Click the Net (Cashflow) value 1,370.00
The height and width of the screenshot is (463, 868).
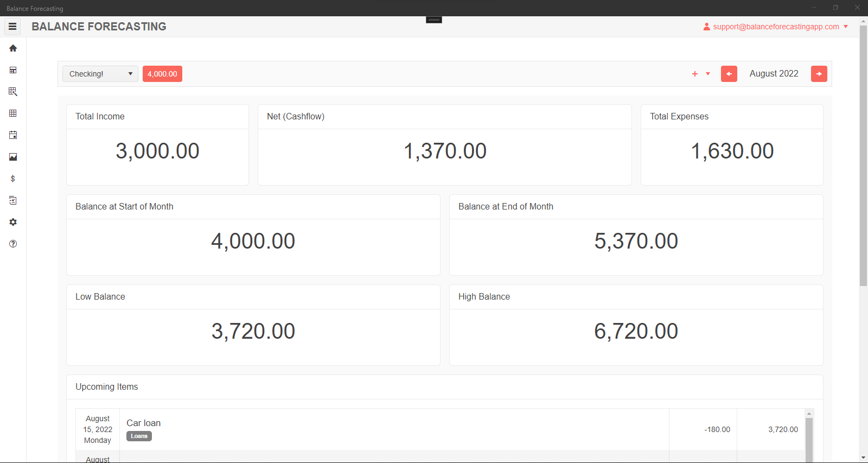point(445,151)
